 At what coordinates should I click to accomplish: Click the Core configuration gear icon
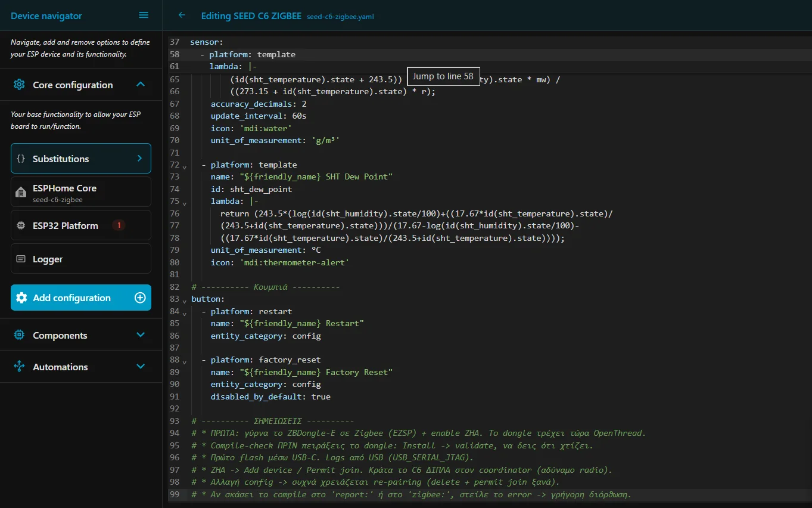tap(19, 85)
